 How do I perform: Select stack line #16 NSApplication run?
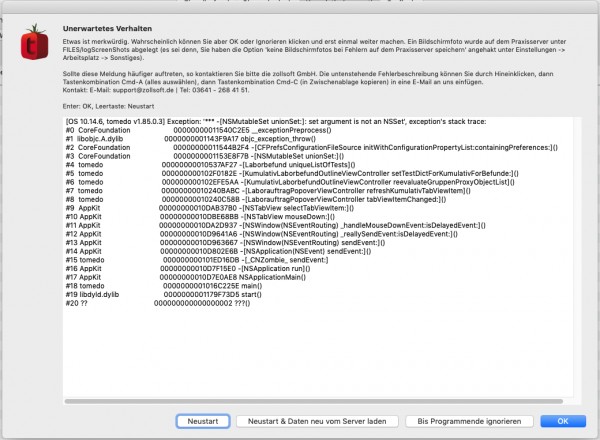coord(188,269)
